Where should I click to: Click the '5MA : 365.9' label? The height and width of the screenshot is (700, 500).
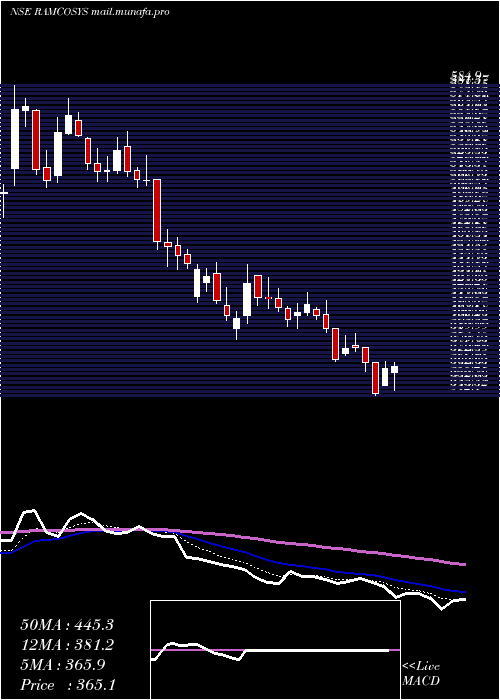62,665
